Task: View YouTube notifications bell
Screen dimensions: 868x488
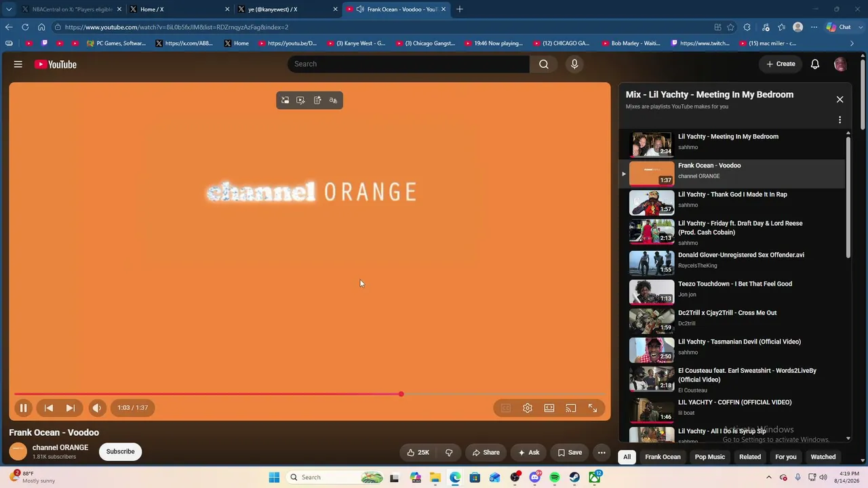Action: [815, 64]
